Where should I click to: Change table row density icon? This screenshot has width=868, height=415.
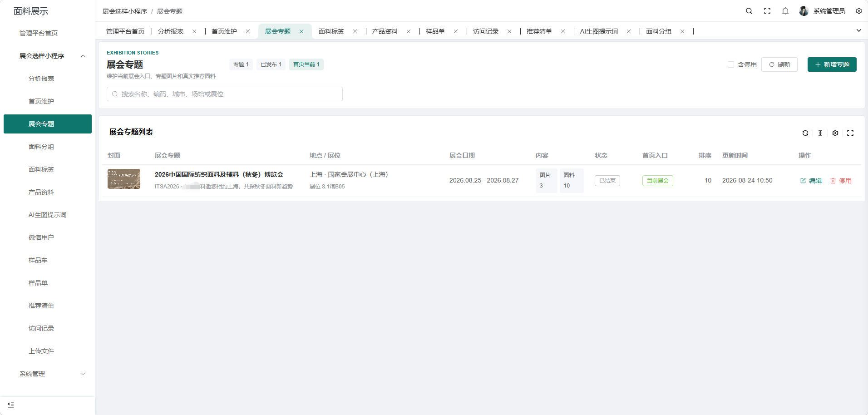point(820,133)
